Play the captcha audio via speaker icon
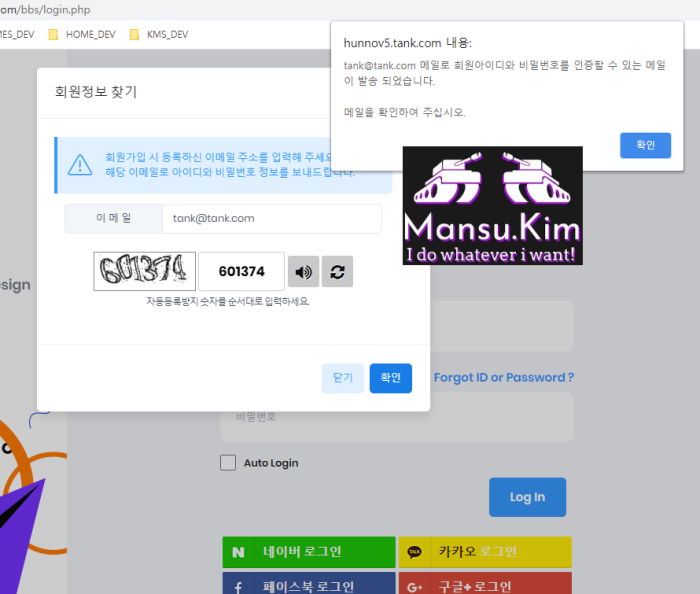Image resolution: width=700 pixels, height=594 pixels. click(x=304, y=271)
